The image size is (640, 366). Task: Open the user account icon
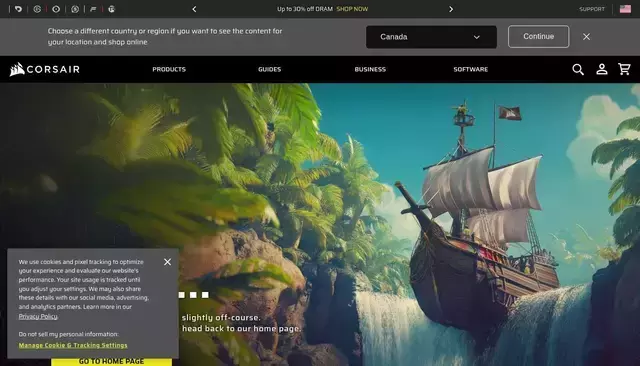pyautogui.click(x=602, y=69)
